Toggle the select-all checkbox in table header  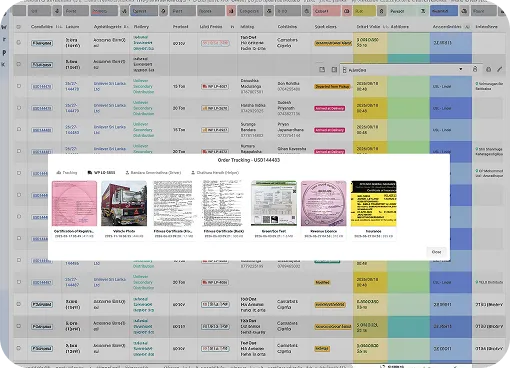19,27
